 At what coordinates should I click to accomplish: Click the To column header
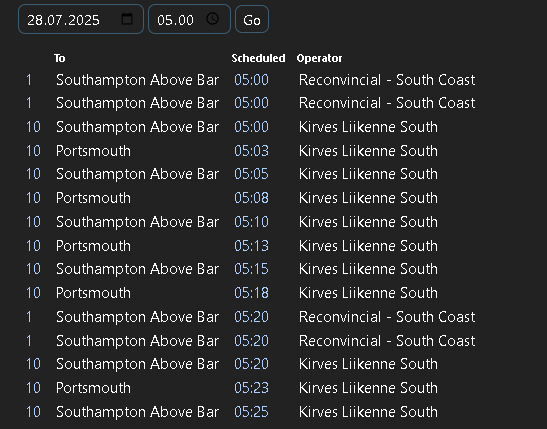(60, 58)
